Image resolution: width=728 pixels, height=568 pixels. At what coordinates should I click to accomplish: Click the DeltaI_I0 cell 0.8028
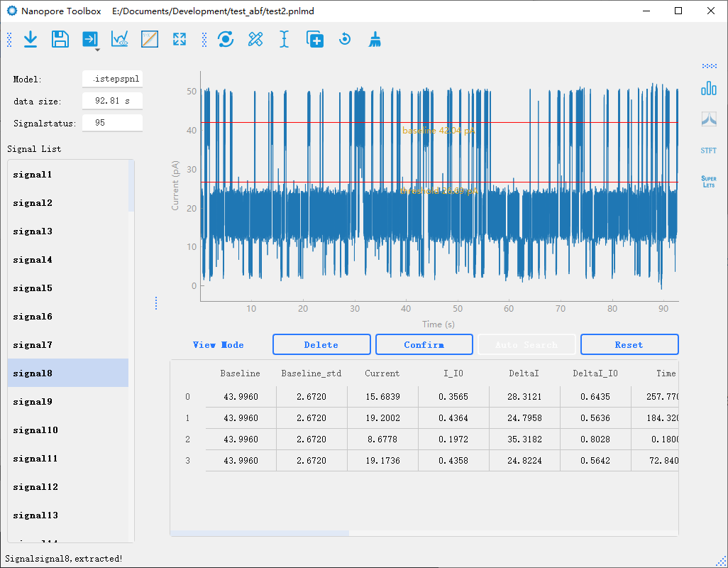click(596, 439)
